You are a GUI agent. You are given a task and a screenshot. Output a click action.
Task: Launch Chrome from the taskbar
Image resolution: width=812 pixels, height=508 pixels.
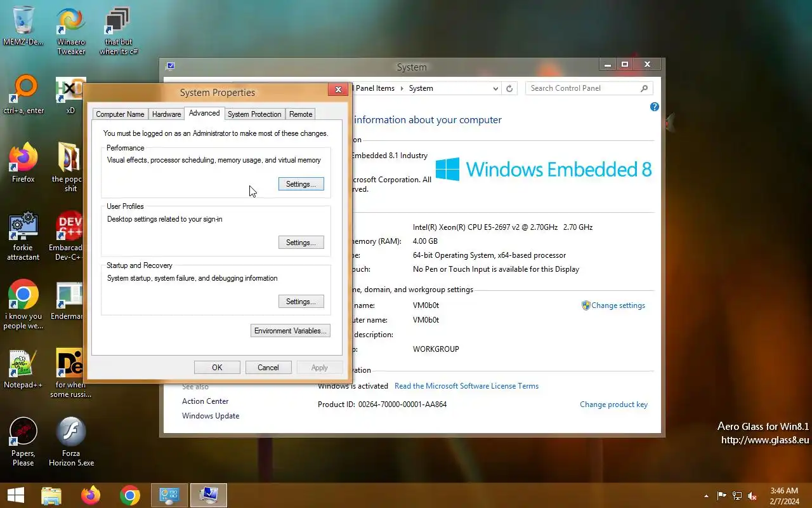tap(130, 495)
